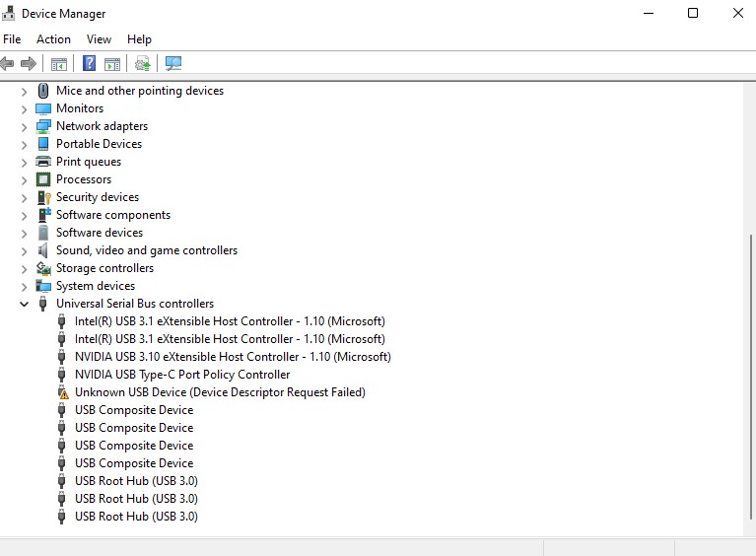Expand the Sound, video and game controllers category
This screenshot has height=556, width=756.
24,251
